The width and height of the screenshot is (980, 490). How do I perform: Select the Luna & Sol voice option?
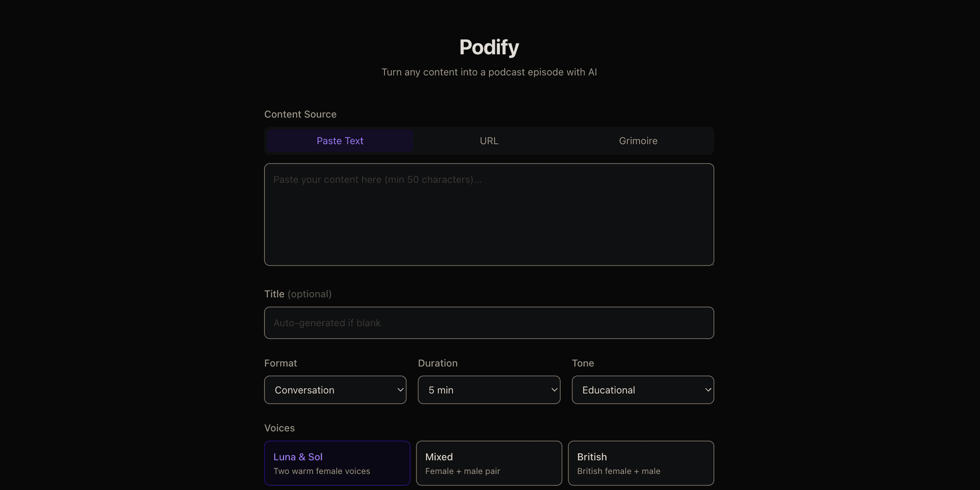pyautogui.click(x=337, y=463)
